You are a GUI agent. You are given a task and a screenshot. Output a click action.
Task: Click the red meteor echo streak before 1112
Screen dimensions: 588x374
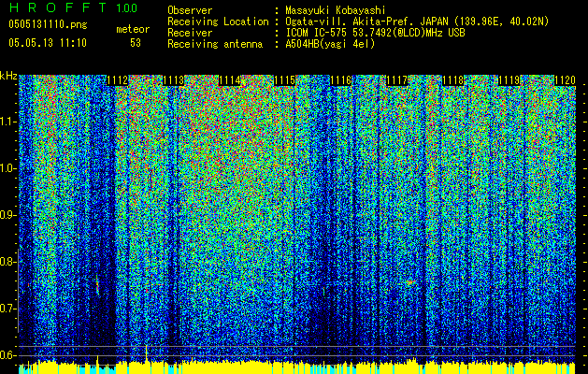(x=97, y=285)
